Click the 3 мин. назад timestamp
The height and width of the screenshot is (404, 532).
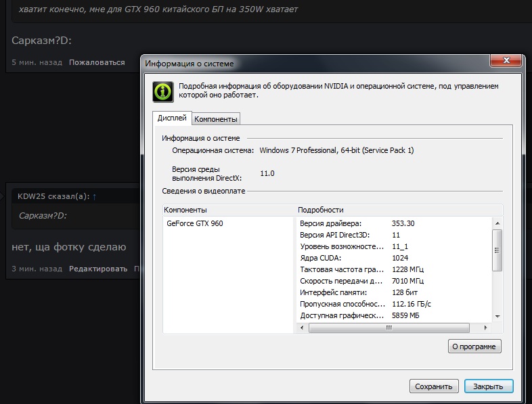[x=37, y=269]
